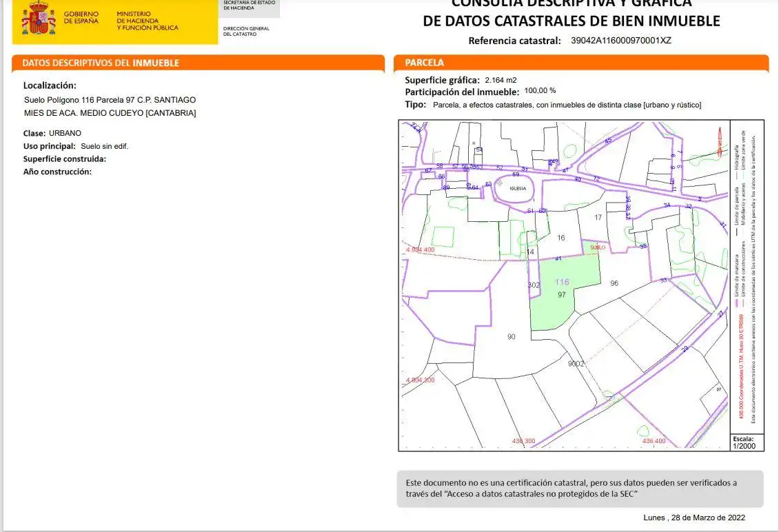779x532 pixels.
Task: Click the parcel '302' label on the map
Action: 534,285
